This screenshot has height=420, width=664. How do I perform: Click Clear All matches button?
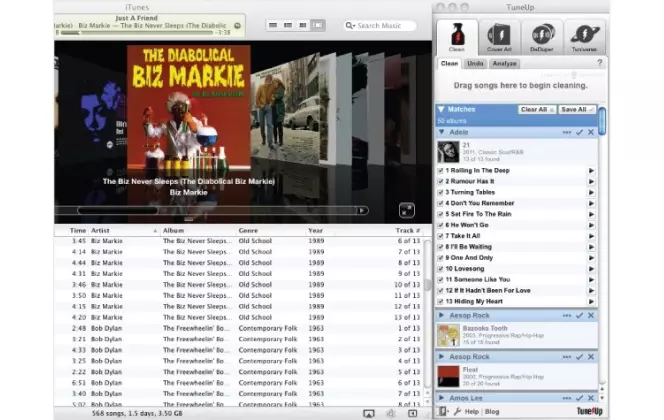click(537, 110)
